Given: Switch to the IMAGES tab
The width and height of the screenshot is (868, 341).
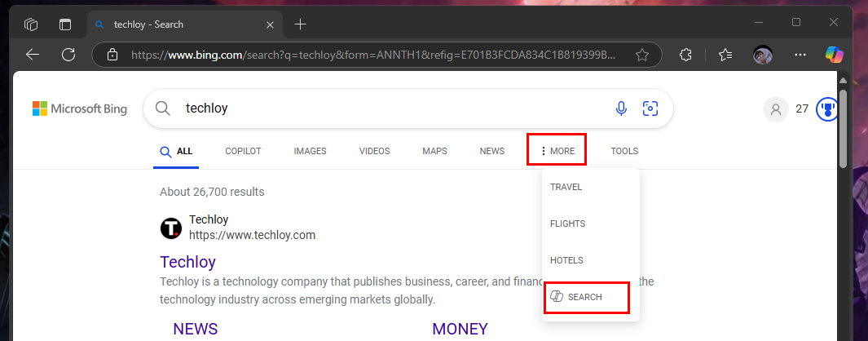Looking at the screenshot, I should 310,151.
